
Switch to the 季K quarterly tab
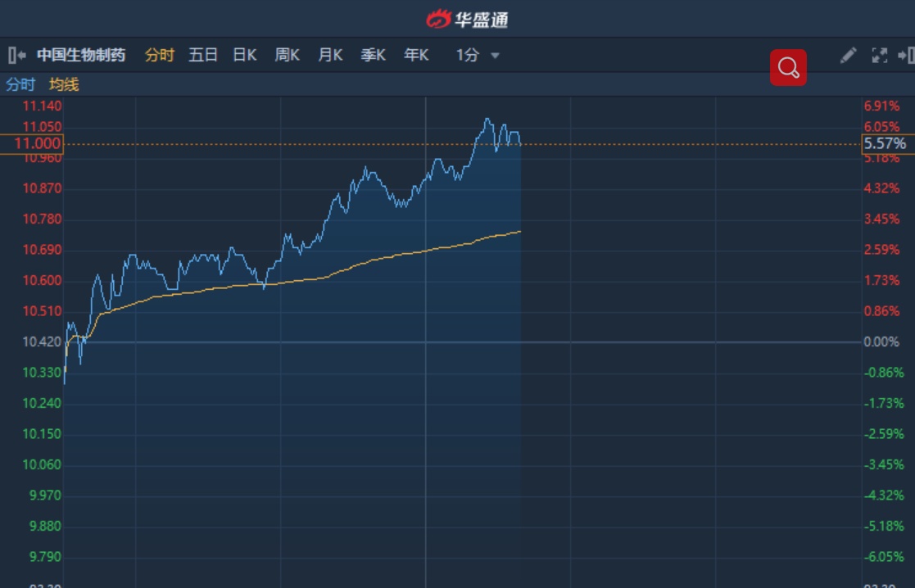pos(374,56)
